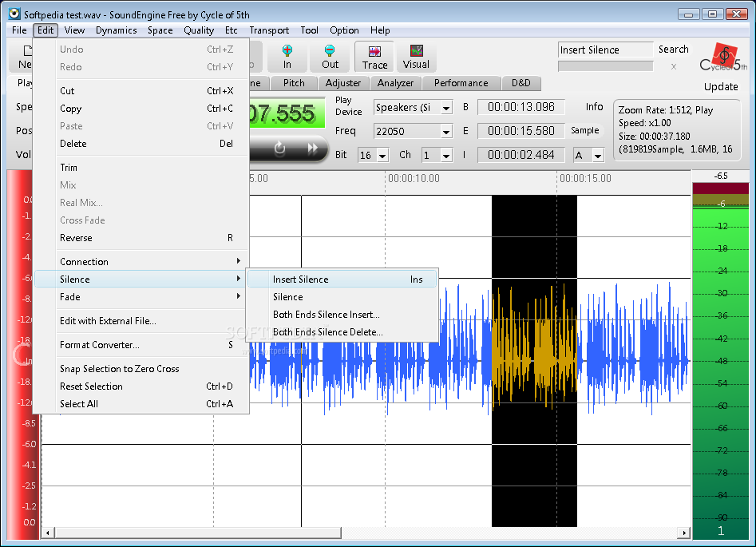756x547 pixels.
Task: Select Cut from Edit menu
Action: coord(142,91)
